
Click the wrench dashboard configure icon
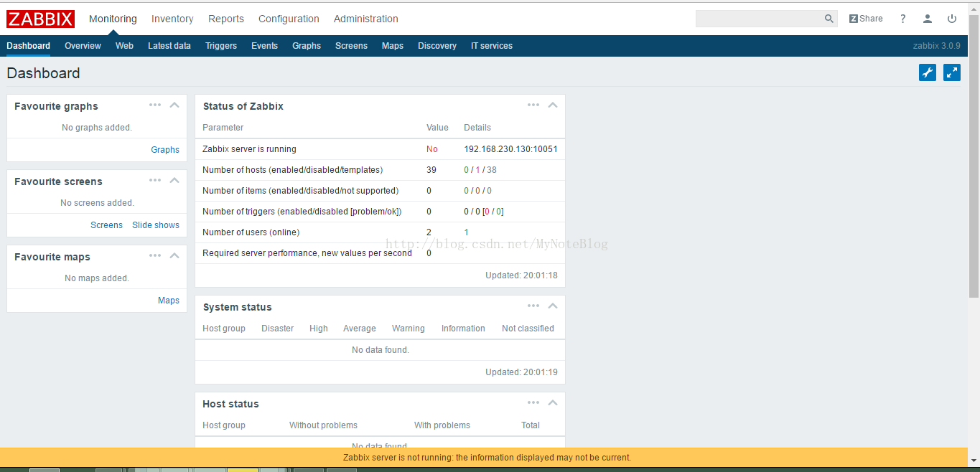coord(928,72)
